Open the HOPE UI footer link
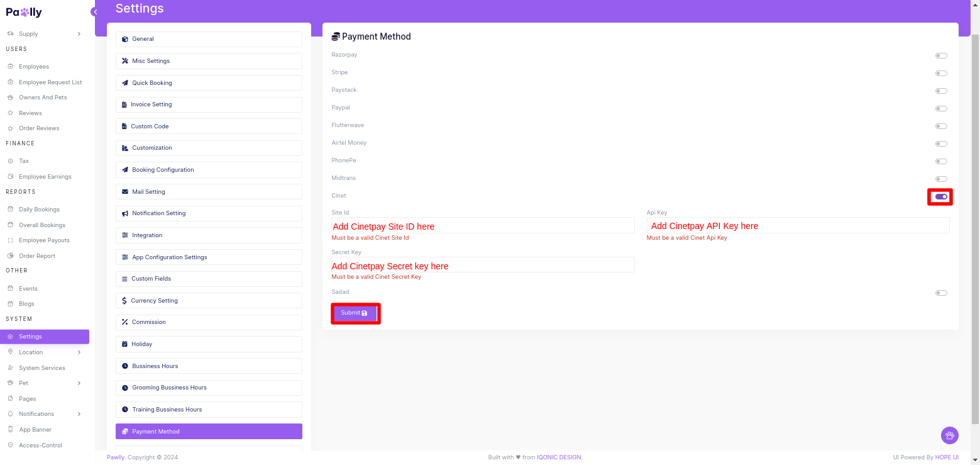Image resolution: width=980 pixels, height=465 pixels. pyautogui.click(x=947, y=457)
